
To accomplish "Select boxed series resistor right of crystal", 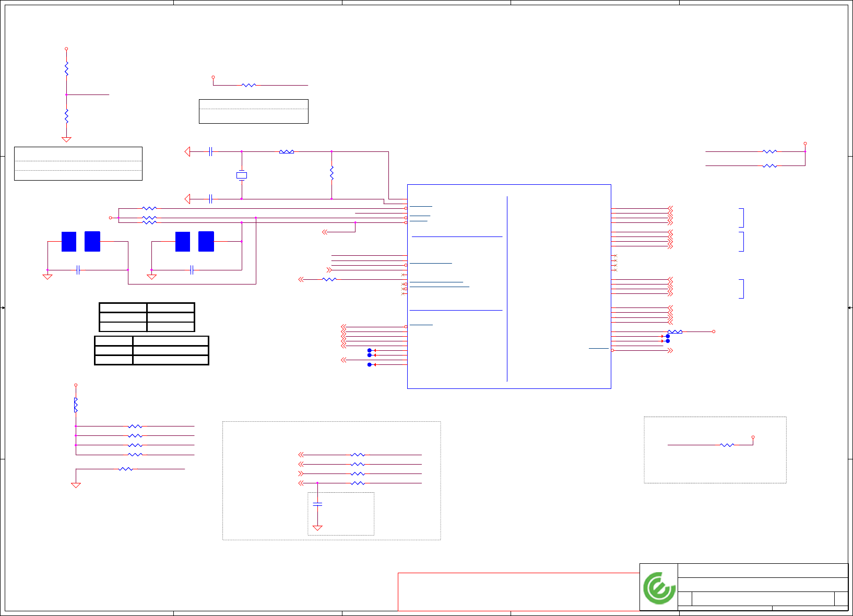I will (287, 151).
